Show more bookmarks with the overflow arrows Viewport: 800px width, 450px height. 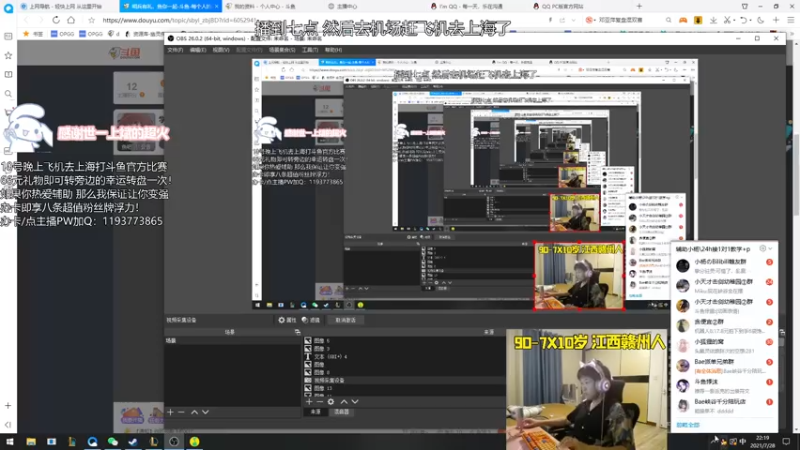tap(793, 34)
